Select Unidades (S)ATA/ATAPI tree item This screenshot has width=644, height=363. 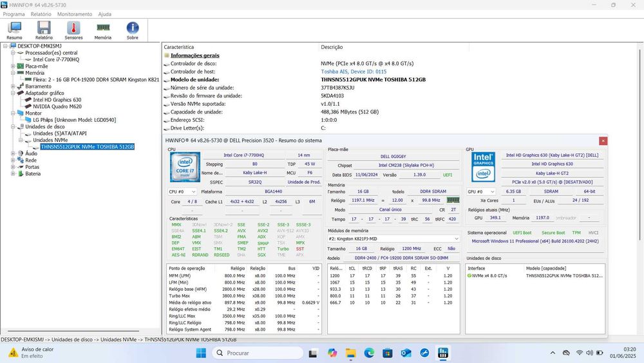[59, 133]
